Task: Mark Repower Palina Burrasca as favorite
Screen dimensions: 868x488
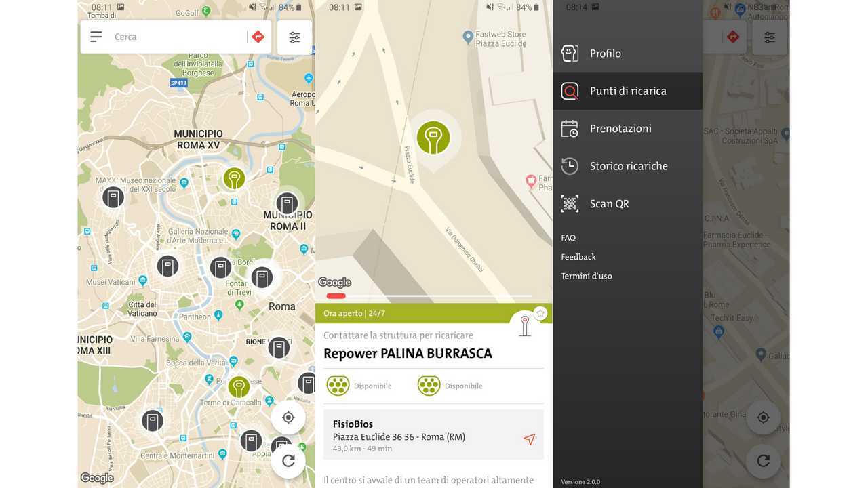Action: pos(540,313)
